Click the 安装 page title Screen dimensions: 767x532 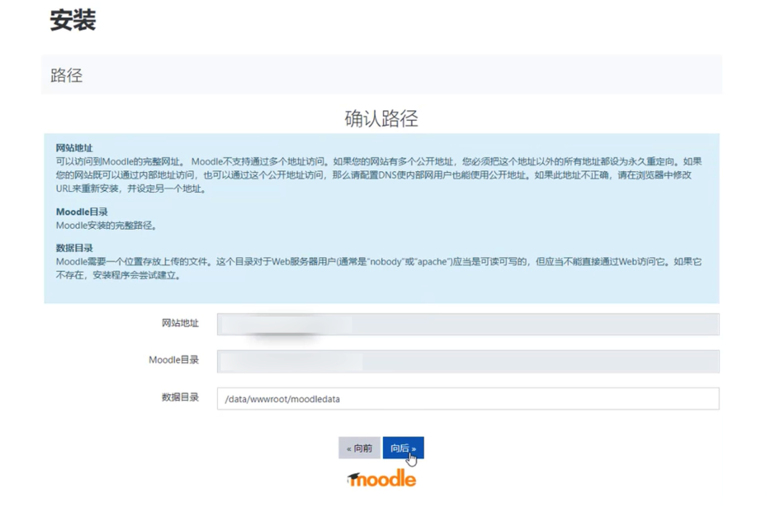pyautogui.click(x=73, y=20)
